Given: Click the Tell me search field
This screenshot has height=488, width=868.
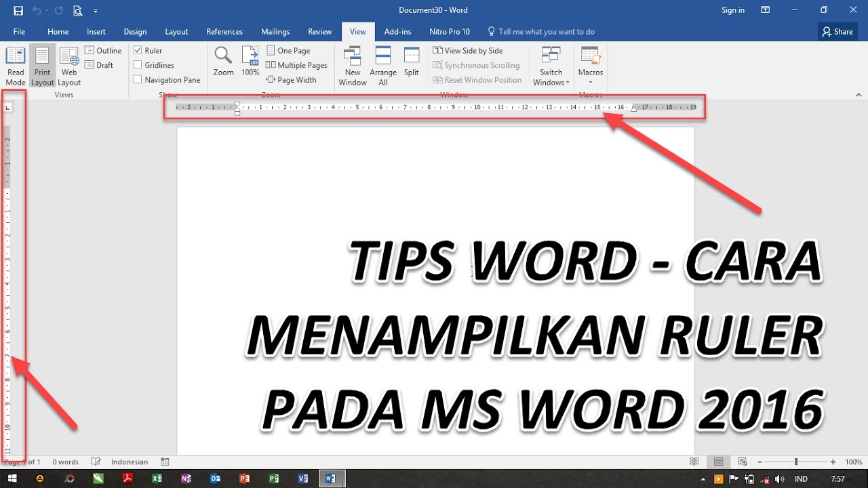Looking at the screenshot, I should coord(541,32).
